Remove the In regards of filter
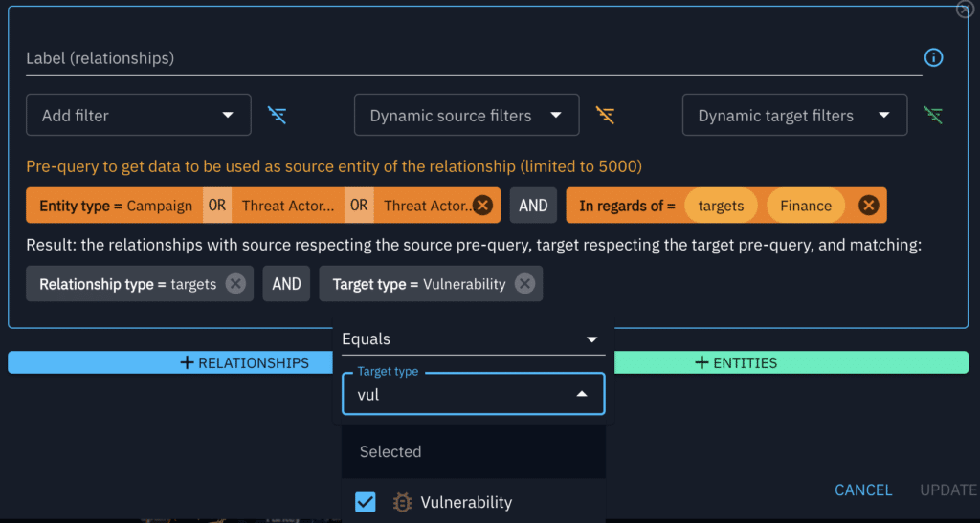This screenshot has height=523, width=980. tap(868, 206)
